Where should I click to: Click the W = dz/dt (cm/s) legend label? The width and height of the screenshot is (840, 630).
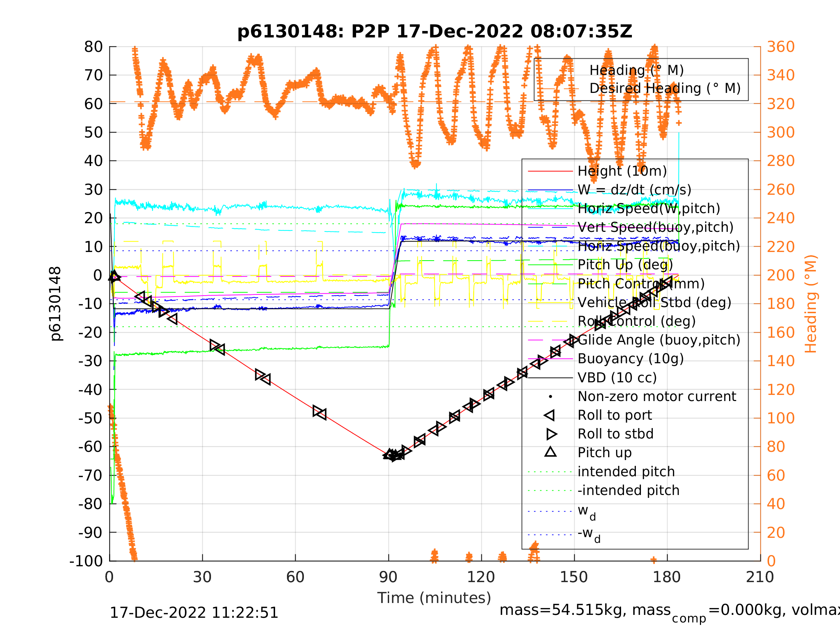[x=634, y=190]
